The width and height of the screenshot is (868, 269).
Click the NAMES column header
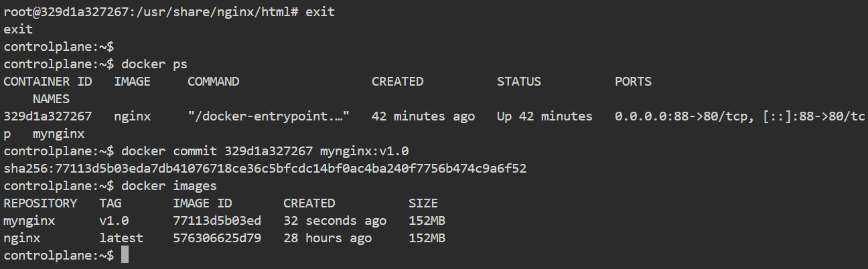(x=51, y=99)
